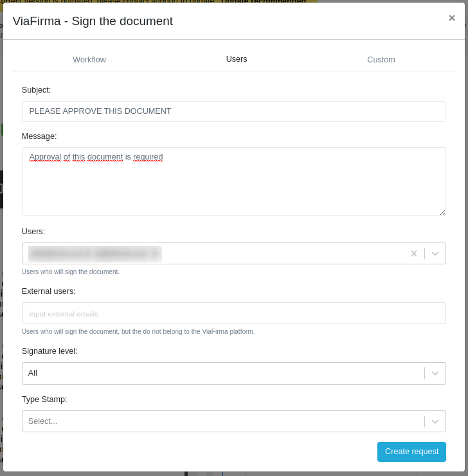Image resolution: width=468 pixels, height=476 pixels.
Task: Expand the Signature level chevron
Action: [x=435, y=373]
